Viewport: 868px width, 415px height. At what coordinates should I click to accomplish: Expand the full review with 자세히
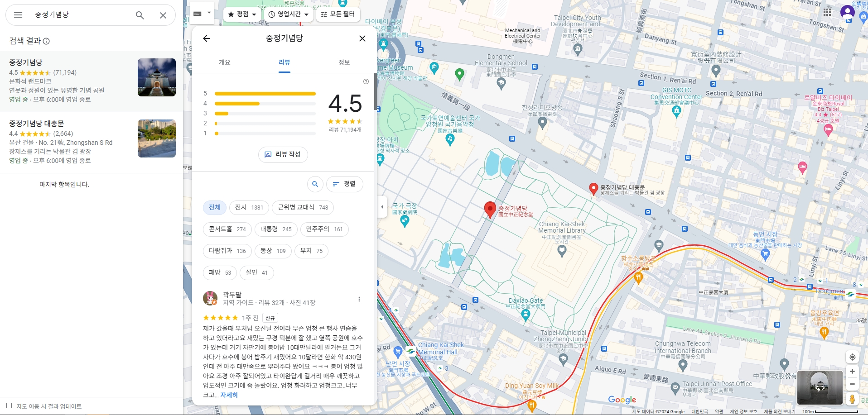[x=229, y=395]
